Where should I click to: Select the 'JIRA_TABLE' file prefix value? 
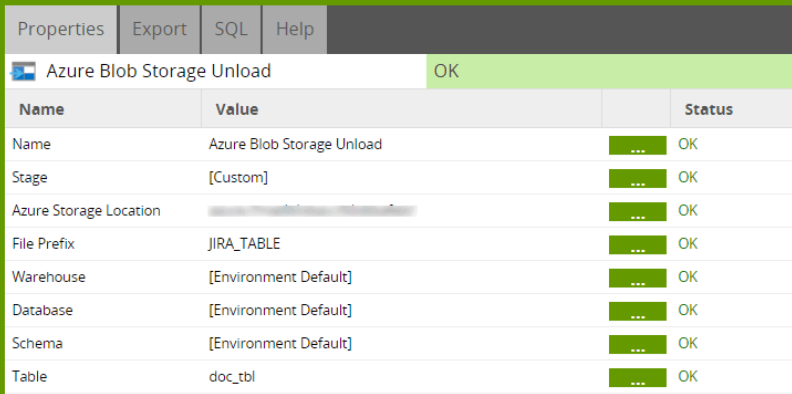[244, 244]
